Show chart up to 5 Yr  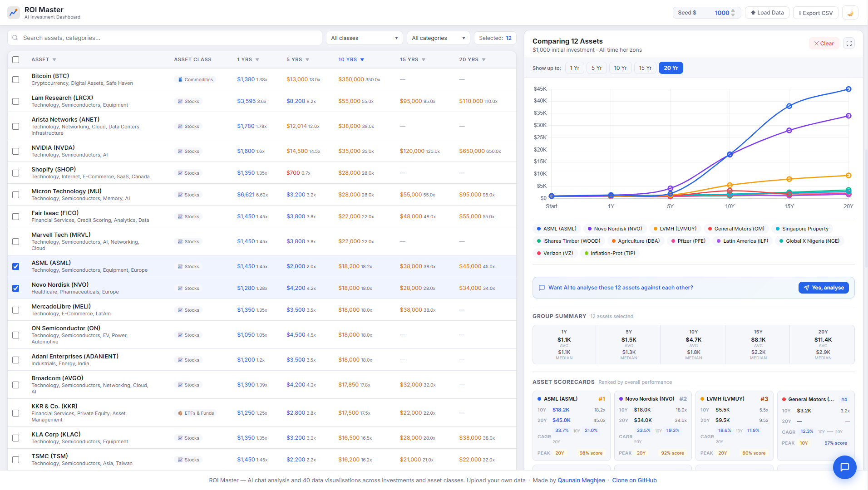[x=597, y=68]
